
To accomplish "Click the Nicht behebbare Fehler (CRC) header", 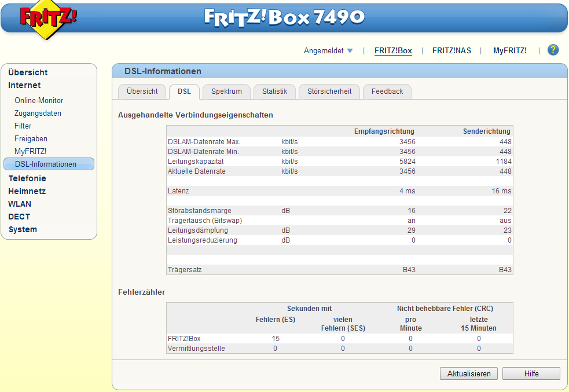I will (x=445, y=309).
